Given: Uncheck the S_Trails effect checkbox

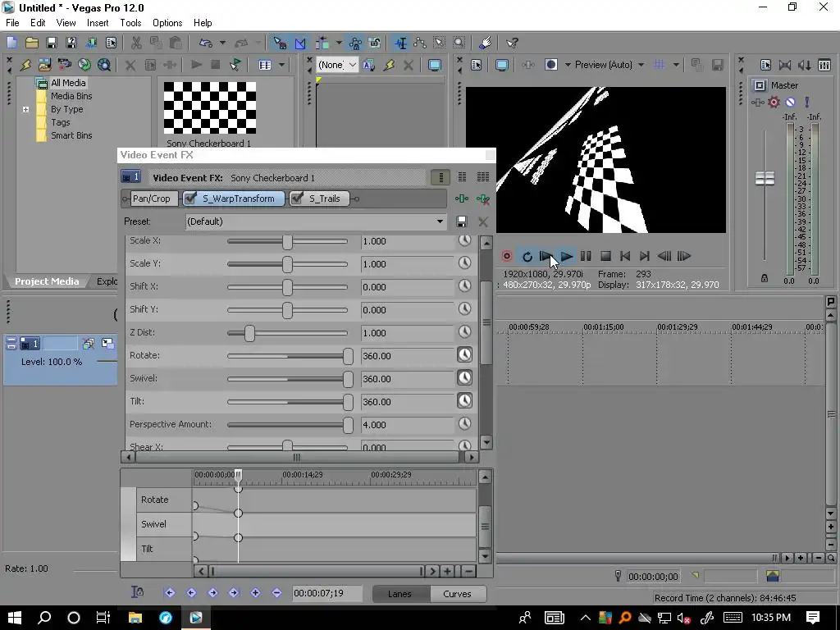Looking at the screenshot, I should tap(297, 199).
